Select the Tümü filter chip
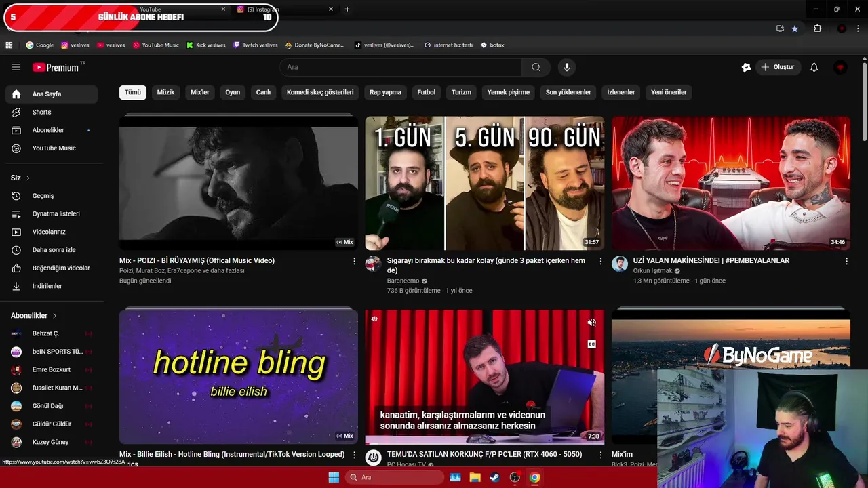This screenshot has width=868, height=488. pyautogui.click(x=133, y=92)
